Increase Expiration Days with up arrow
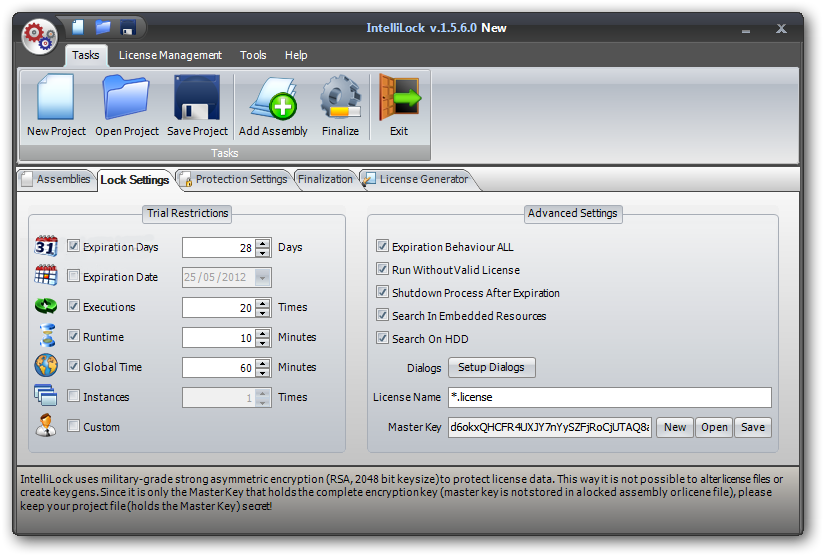Viewport: 824px width, 556px height. (x=262, y=243)
